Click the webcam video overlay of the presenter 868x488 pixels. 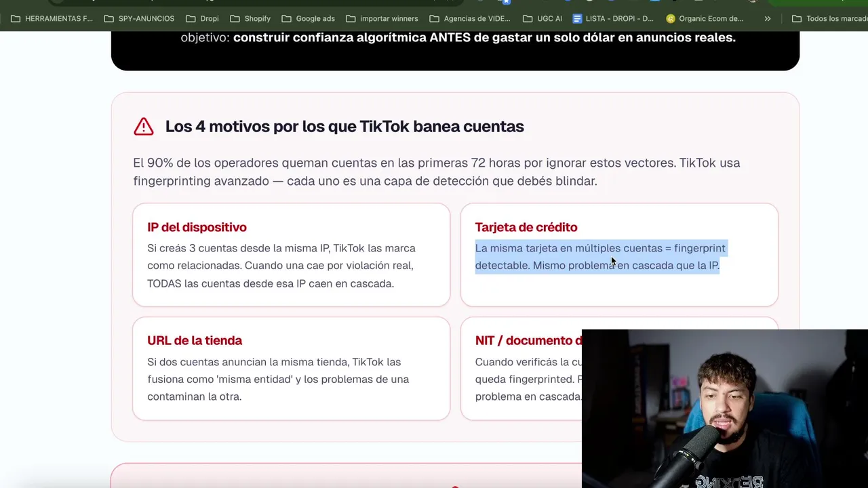point(725,409)
